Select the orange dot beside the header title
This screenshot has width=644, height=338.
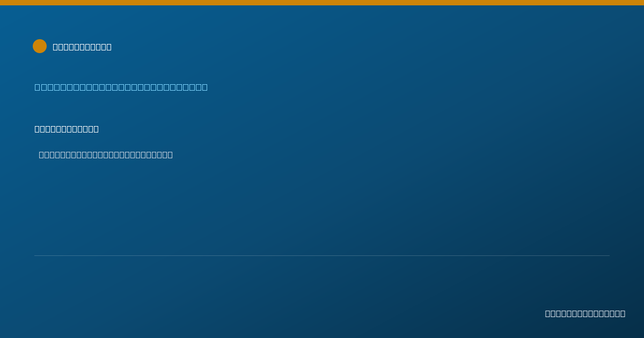tap(40, 46)
